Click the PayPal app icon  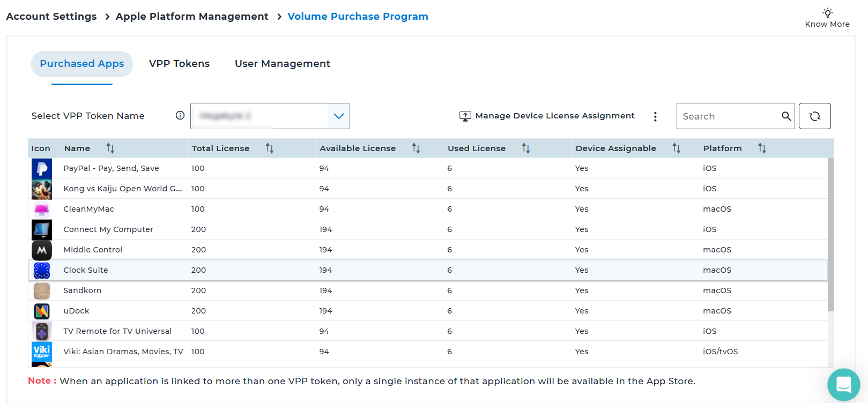pos(42,168)
